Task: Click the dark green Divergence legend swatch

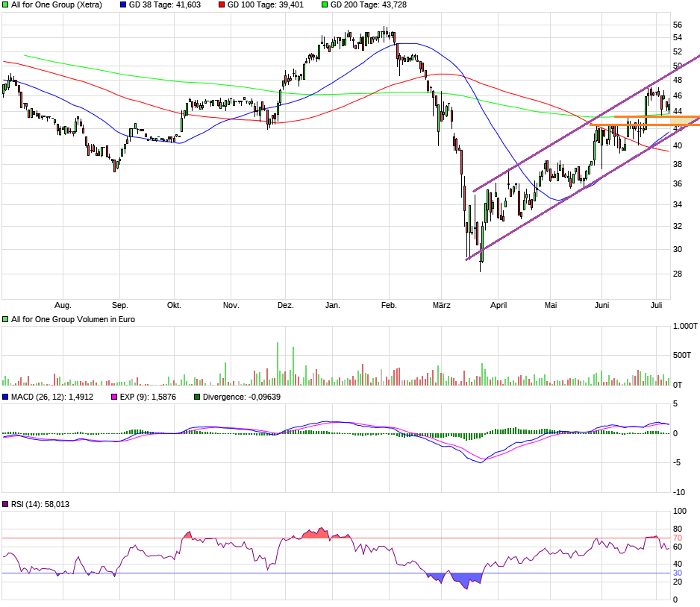Action: [197, 397]
